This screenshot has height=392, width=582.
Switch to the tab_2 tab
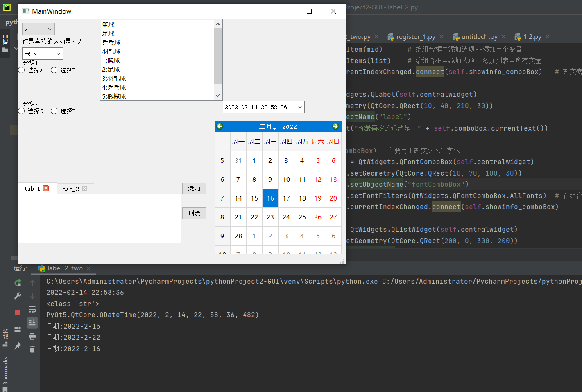[72, 189]
